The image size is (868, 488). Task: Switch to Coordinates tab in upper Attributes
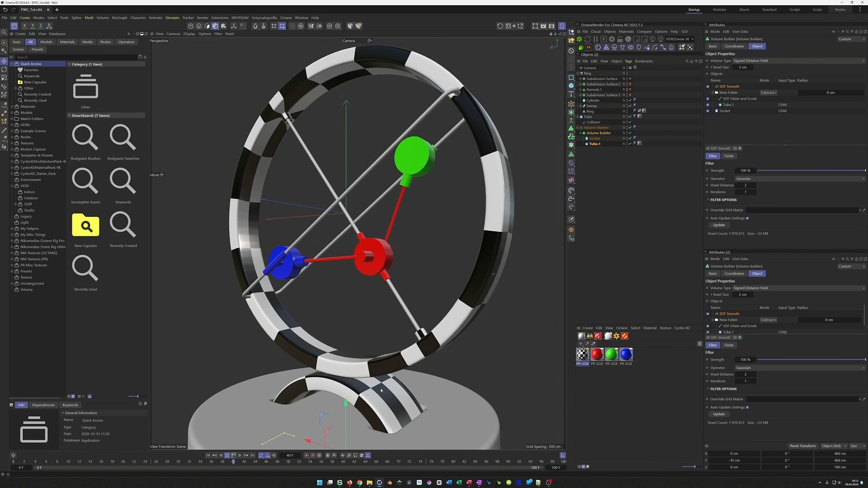click(x=734, y=46)
